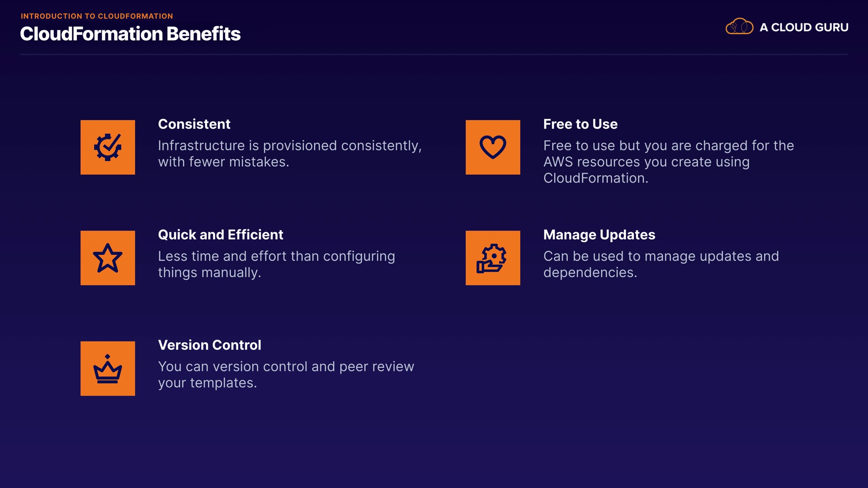Click the Quick and Efficient heading

coord(220,235)
